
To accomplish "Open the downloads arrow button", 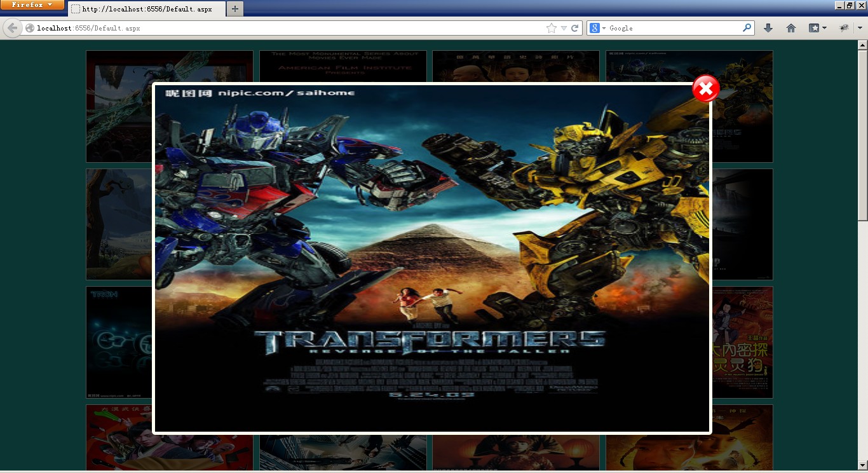I will 768,28.
